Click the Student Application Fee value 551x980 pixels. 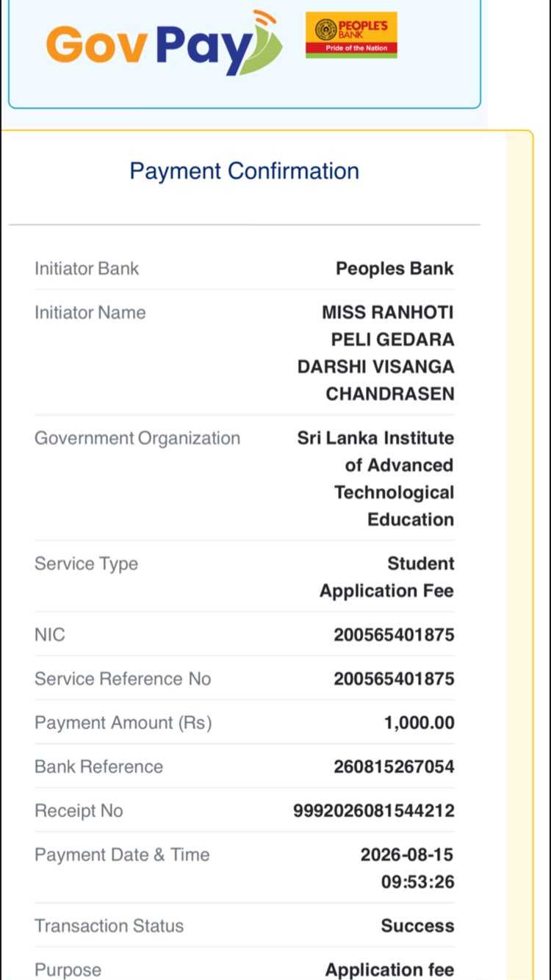coord(387,577)
